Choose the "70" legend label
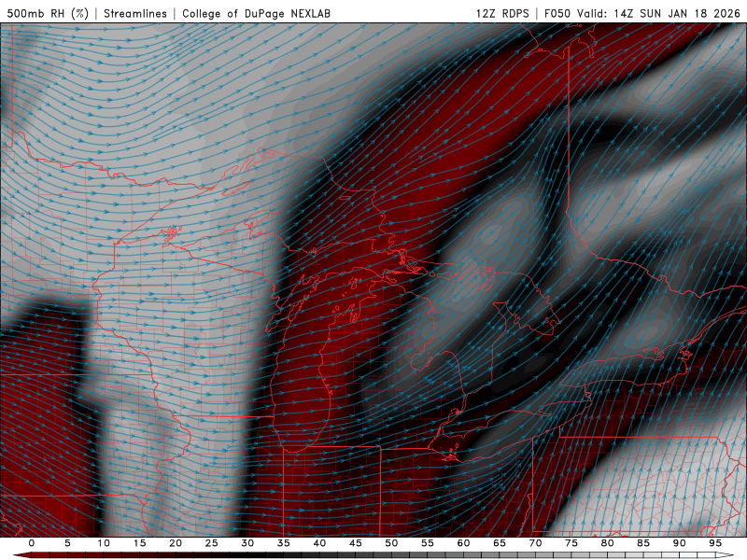Viewport: 747px width, 560px height. coord(535,543)
